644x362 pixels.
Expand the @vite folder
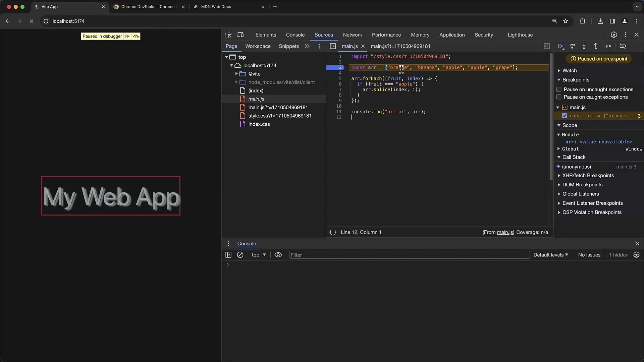coord(236,74)
